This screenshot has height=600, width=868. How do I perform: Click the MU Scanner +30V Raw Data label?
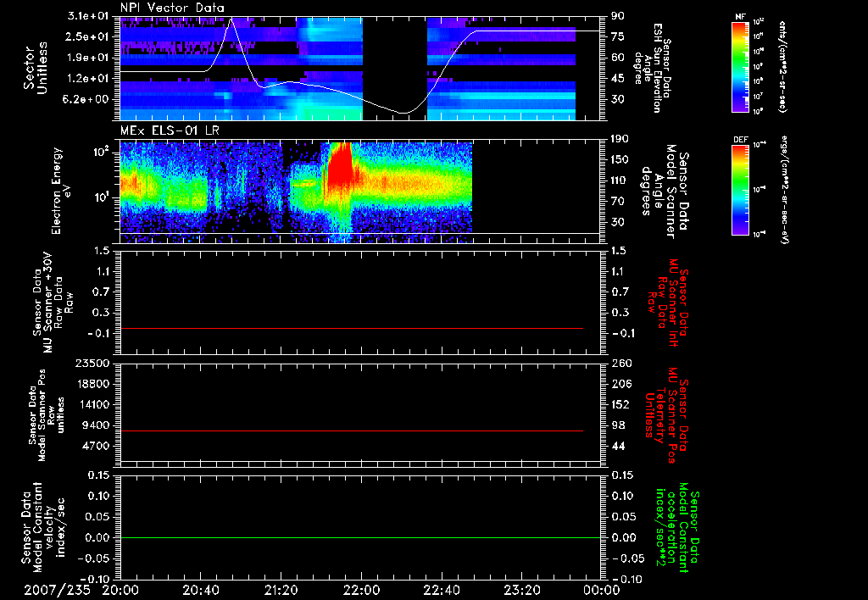[53, 303]
